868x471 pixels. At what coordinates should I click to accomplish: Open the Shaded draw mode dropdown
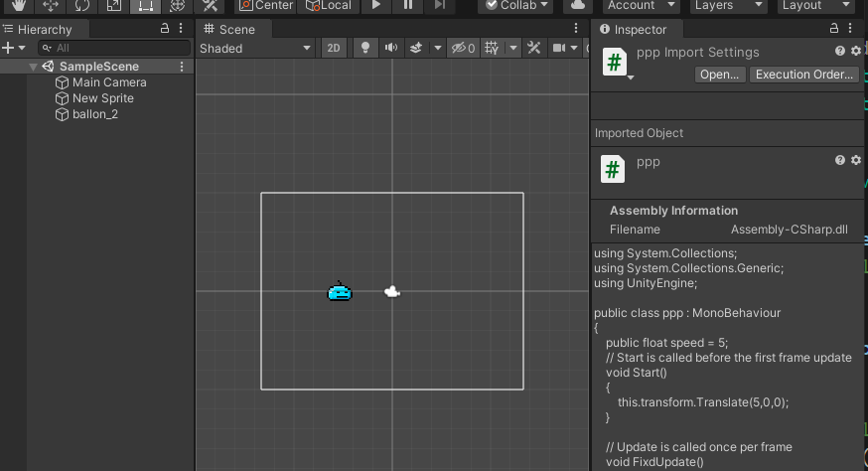[255, 48]
